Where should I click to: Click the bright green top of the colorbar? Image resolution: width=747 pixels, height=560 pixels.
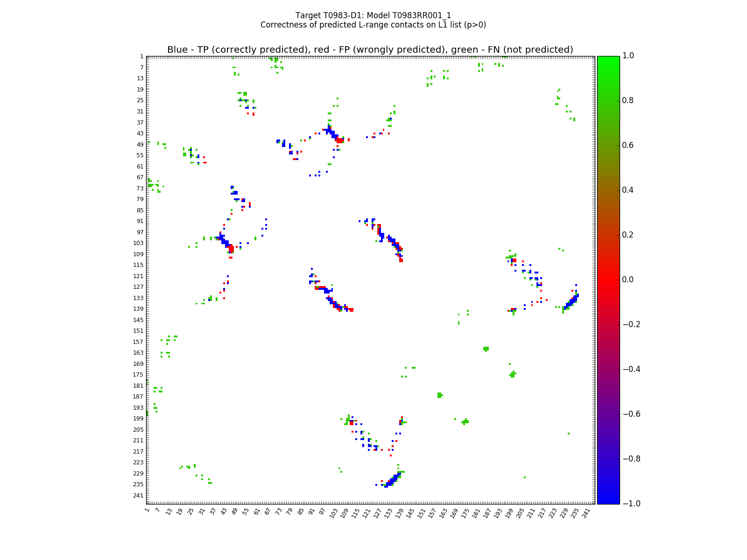[608, 61]
